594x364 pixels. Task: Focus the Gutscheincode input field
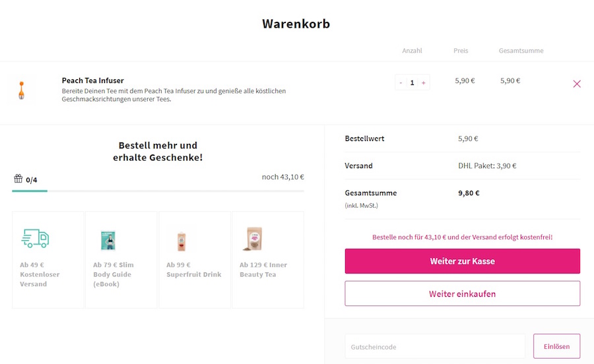434,346
